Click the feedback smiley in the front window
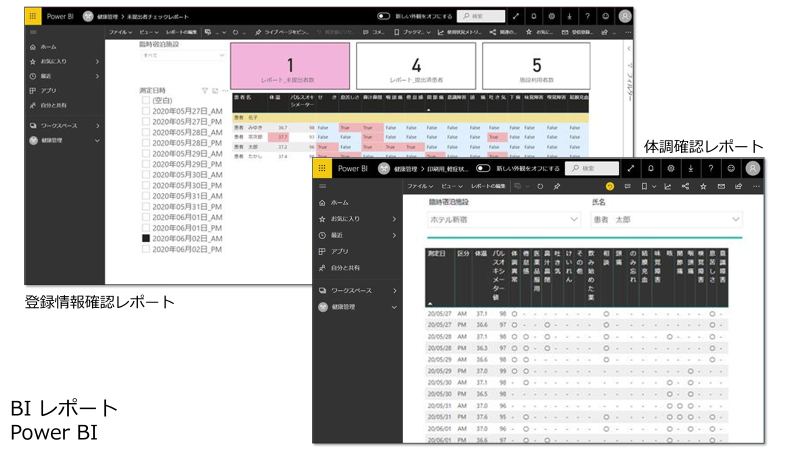 [x=731, y=168]
